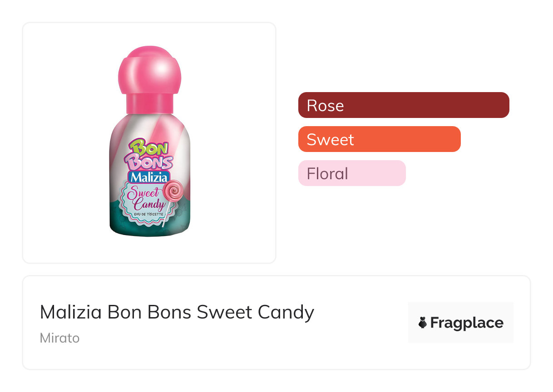Click the word Floral in the accord list
Image resolution: width=553 pixels, height=392 pixels.
[327, 173]
